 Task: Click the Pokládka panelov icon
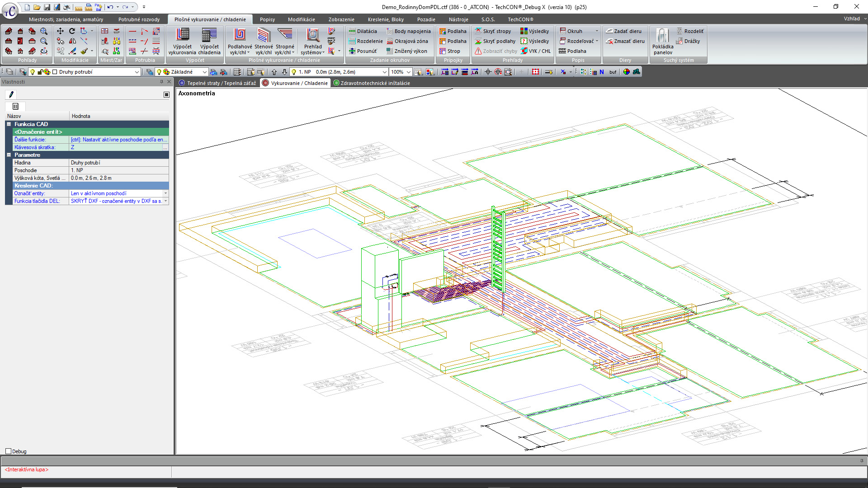point(662,41)
